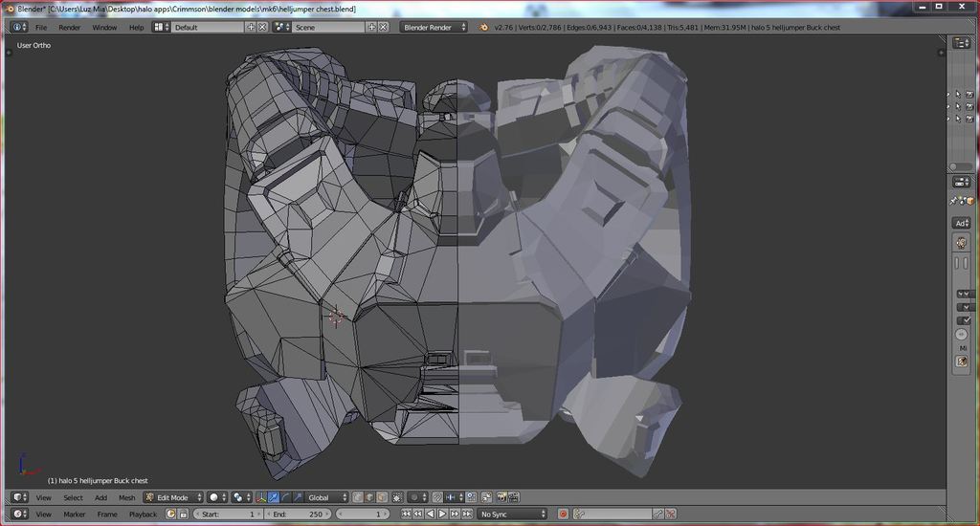Open the Select menu
The image size is (980, 526).
coord(73,498)
